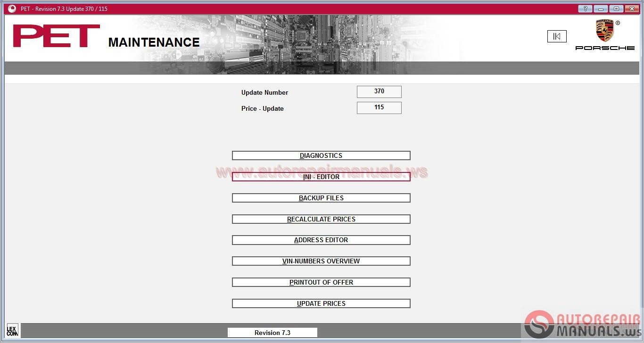The image size is (644, 343).
Task: Open PRINTOUT OF OFFER
Action: 321,282
